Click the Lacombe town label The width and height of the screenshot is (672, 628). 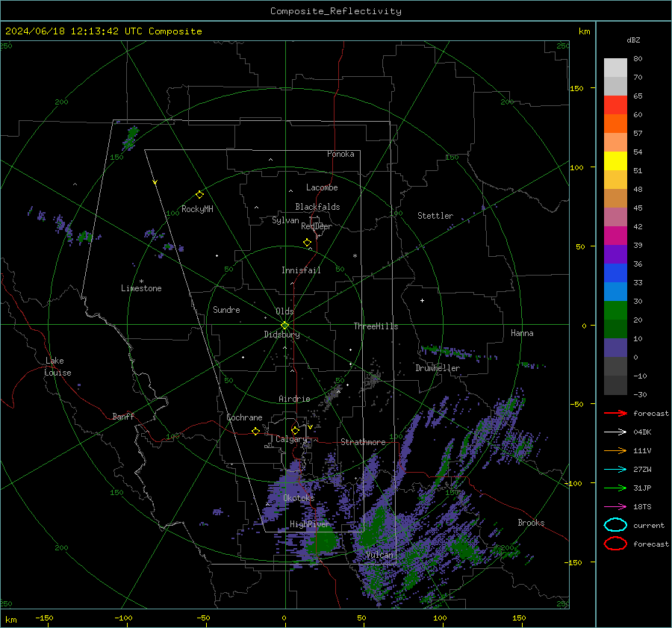pyautogui.click(x=322, y=187)
